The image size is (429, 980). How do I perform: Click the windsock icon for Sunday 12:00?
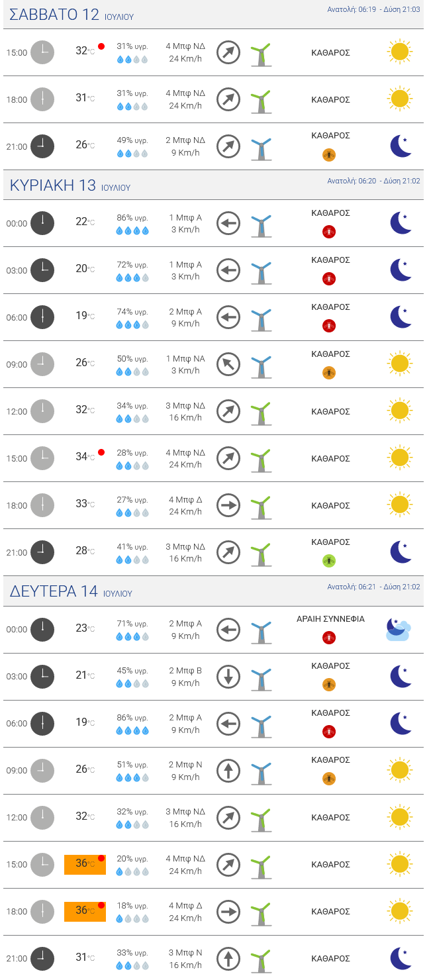tap(262, 412)
